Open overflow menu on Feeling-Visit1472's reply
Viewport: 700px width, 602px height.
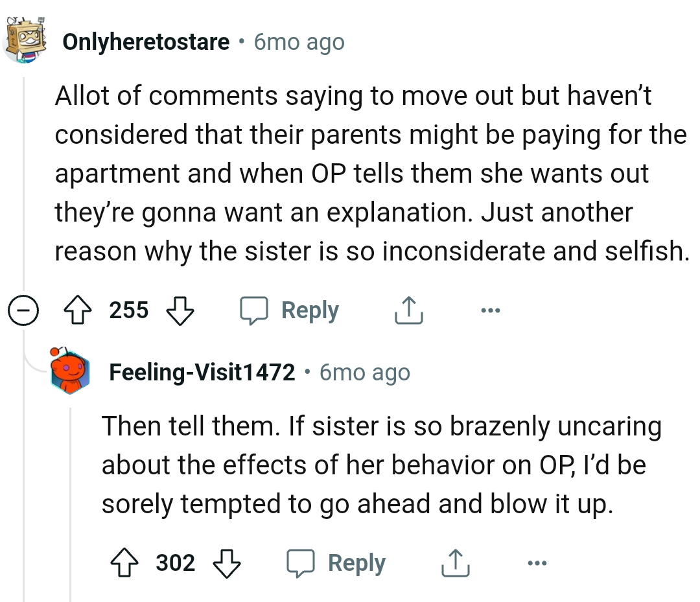point(537,562)
